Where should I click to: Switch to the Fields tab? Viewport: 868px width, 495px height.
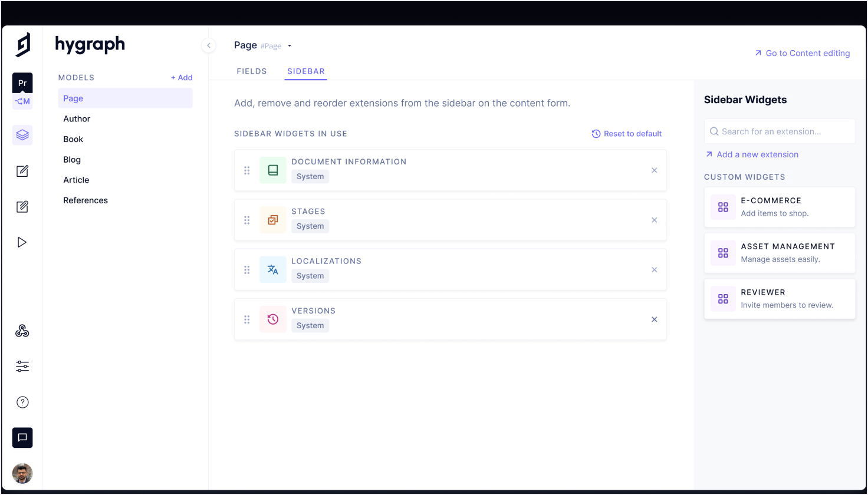coord(252,71)
